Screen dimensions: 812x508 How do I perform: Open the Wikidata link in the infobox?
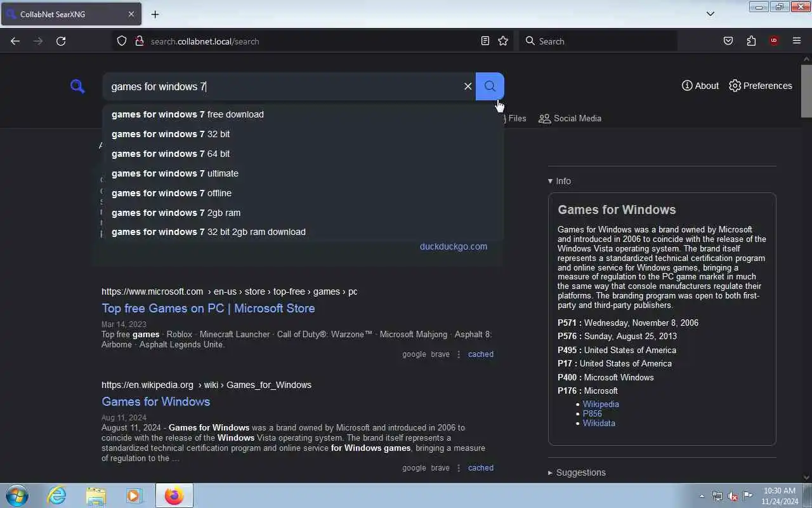pos(599,423)
